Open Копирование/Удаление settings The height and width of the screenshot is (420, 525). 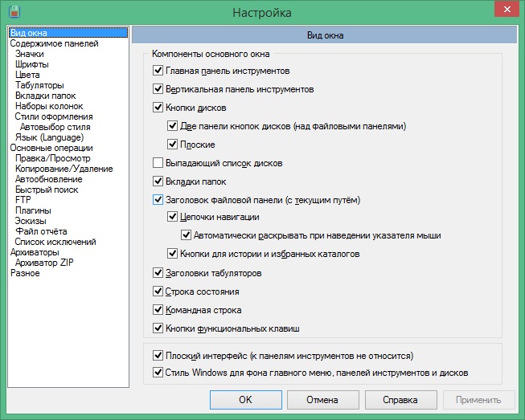point(64,169)
